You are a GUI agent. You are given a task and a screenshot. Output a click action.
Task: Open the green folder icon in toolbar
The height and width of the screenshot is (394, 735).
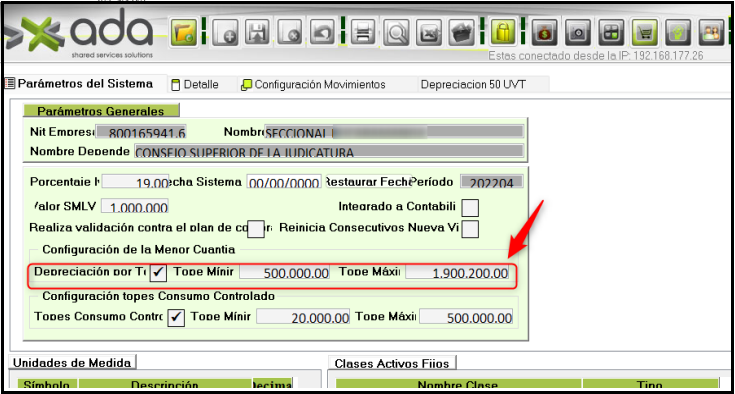pyautogui.click(x=184, y=32)
